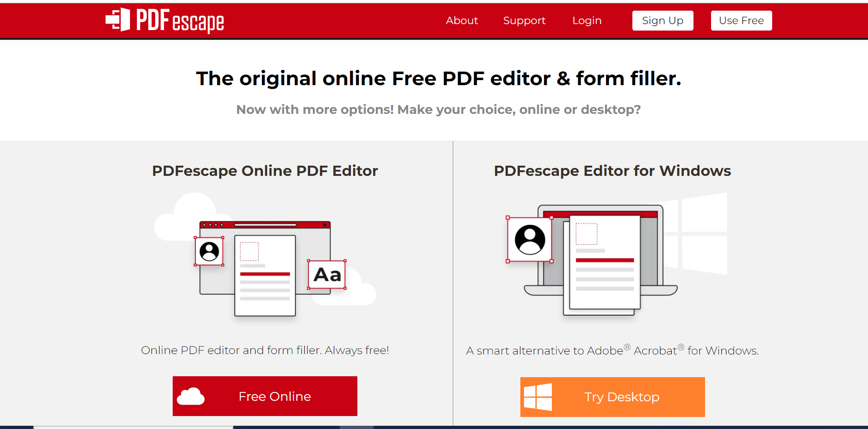Click the main headline about Free PDF editor
The height and width of the screenshot is (429, 868).
coord(438,79)
